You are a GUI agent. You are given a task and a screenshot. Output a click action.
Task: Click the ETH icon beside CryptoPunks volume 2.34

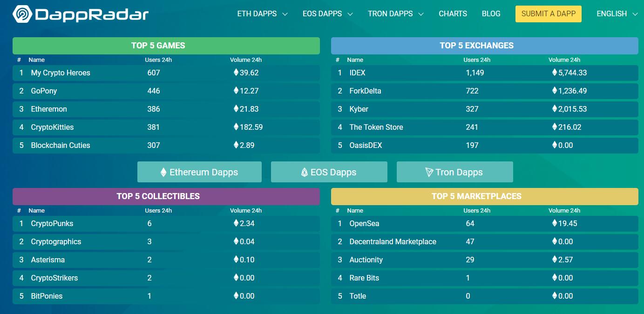pyautogui.click(x=236, y=223)
